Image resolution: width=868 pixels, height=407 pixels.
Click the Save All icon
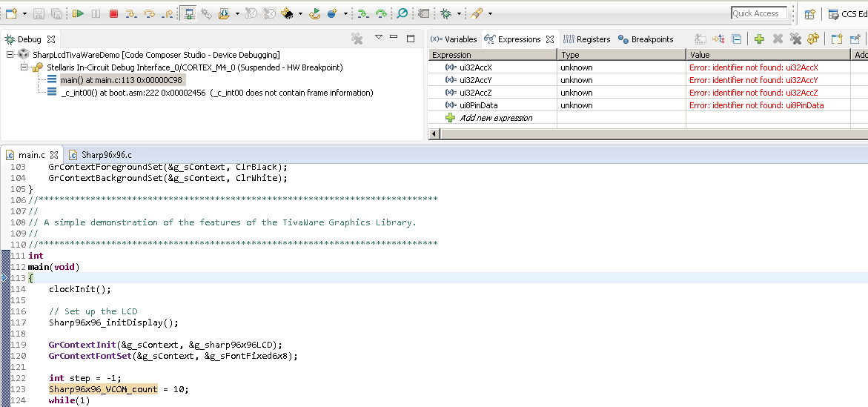(x=56, y=13)
